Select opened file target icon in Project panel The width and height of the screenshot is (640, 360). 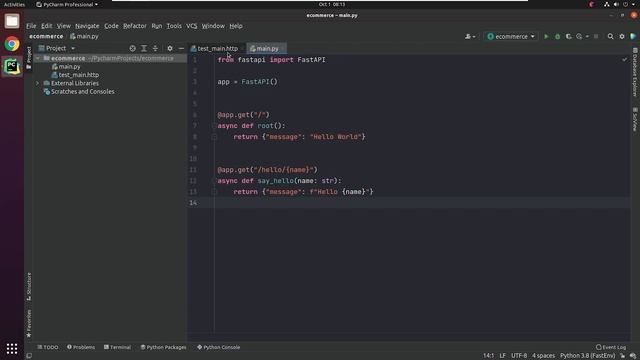pyautogui.click(x=133, y=48)
